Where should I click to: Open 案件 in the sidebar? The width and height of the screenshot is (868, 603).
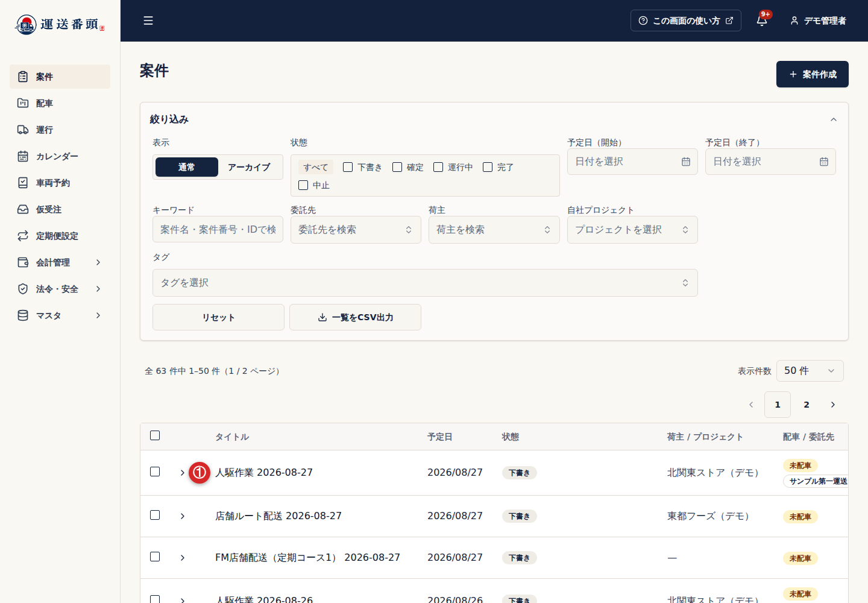pos(60,77)
